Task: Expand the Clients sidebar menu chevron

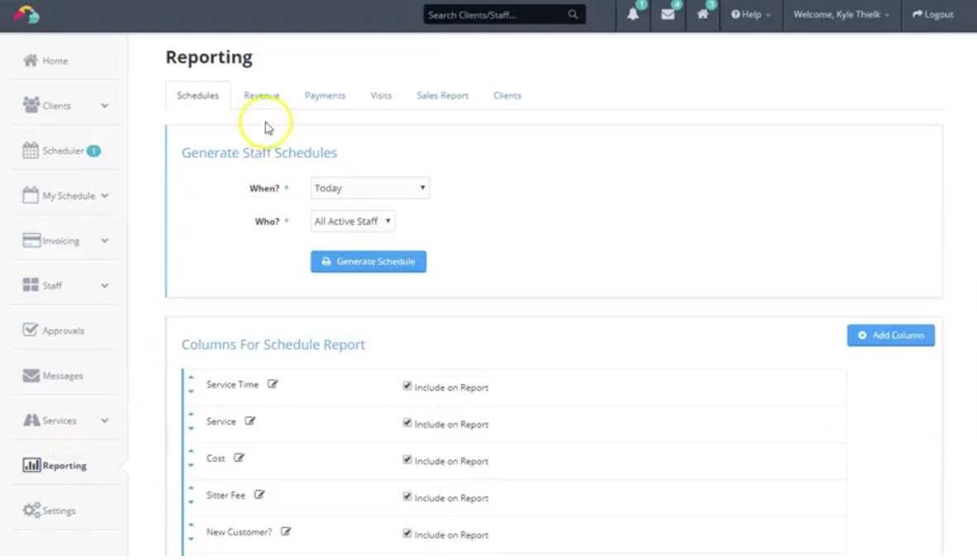Action: (x=105, y=106)
